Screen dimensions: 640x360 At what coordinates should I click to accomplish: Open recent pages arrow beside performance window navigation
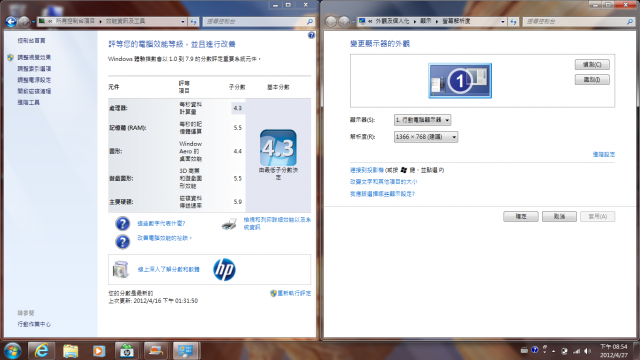coord(33,22)
